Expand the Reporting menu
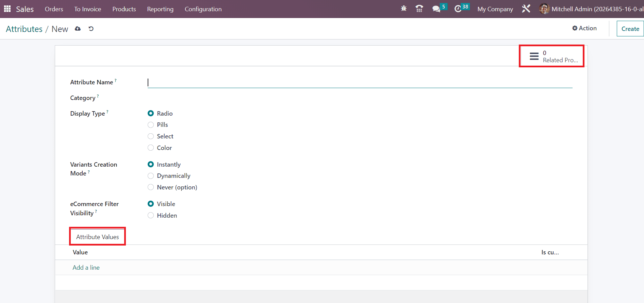 (x=160, y=9)
